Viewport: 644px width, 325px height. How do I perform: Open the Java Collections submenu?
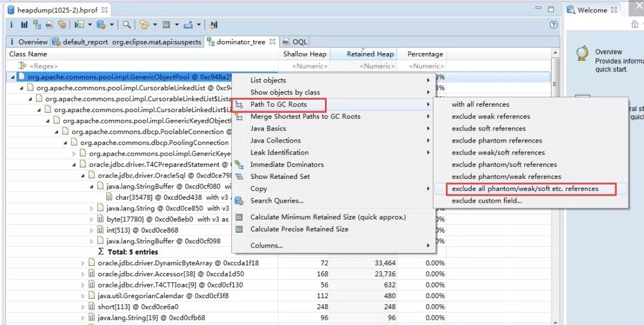(333, 141)
